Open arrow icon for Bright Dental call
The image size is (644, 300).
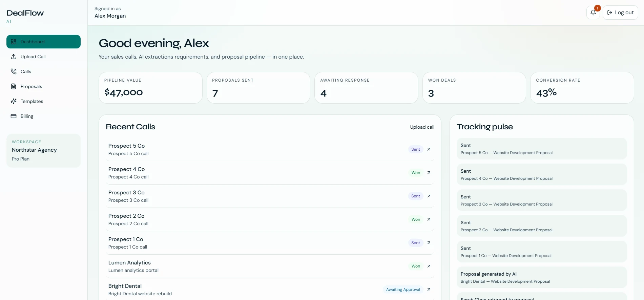pyautogui.click(x=429, y=290)
